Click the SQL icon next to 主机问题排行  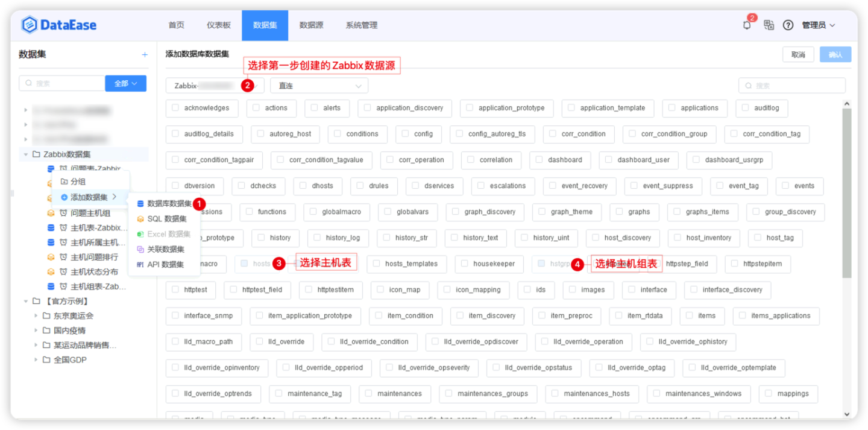click(51, 258)
